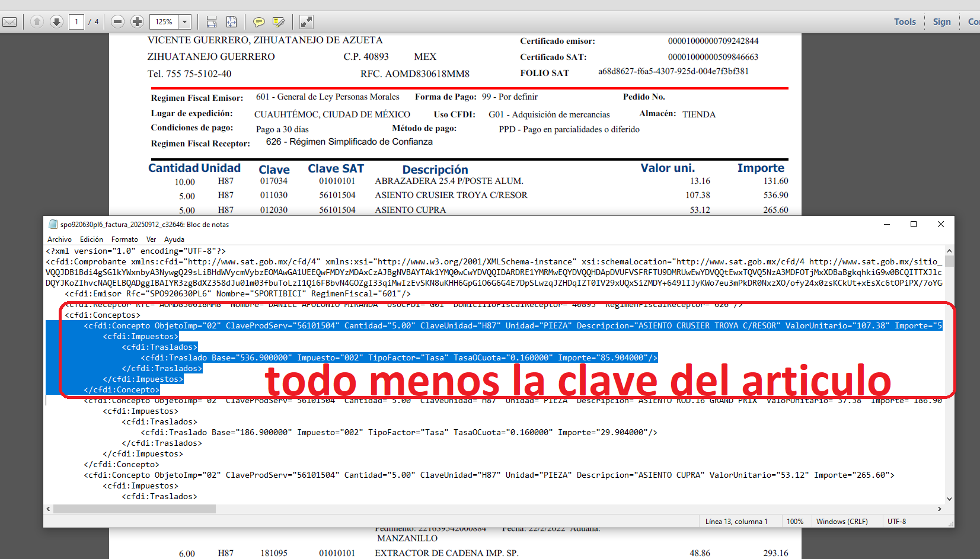Screen dimensions: 980x559
Task: Click the page number input field
Action: [76, 22]
